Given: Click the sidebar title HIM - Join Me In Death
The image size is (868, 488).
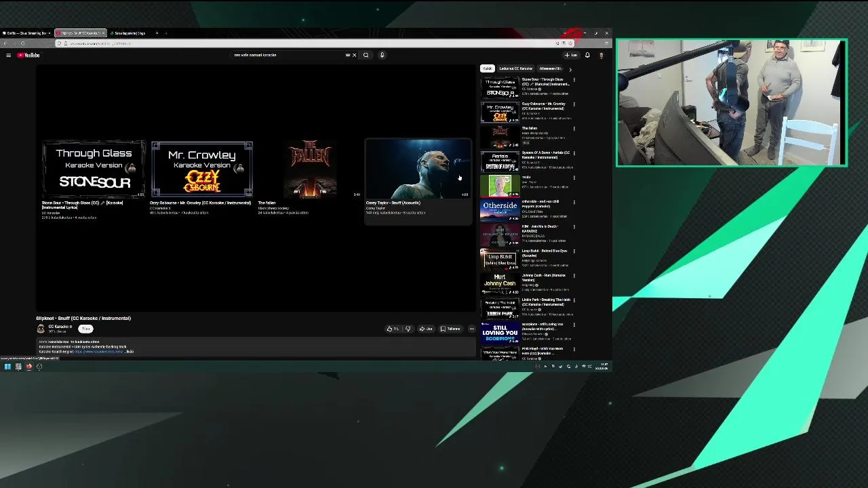Looking at the screenshot, I should [x=540, y=228].
